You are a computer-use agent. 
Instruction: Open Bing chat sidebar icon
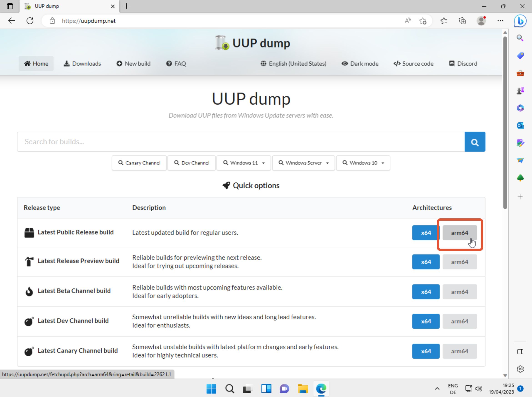pos(520,21)
